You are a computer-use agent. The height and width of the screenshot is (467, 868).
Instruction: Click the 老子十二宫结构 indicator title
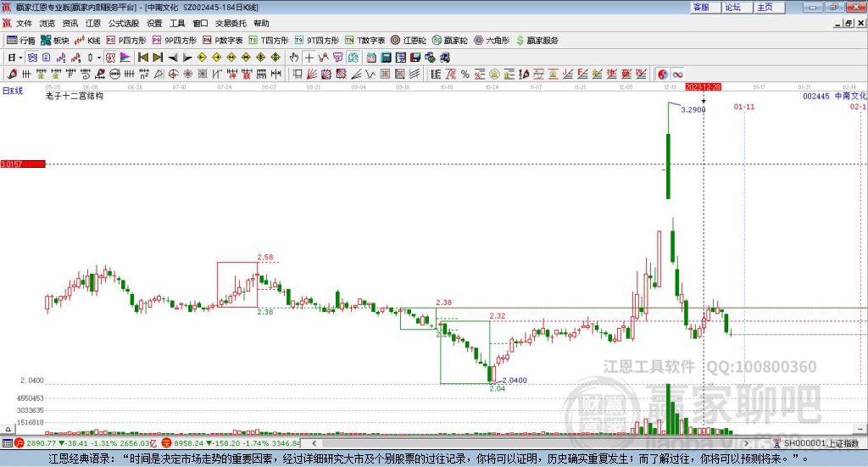click(x=75, y=96)
